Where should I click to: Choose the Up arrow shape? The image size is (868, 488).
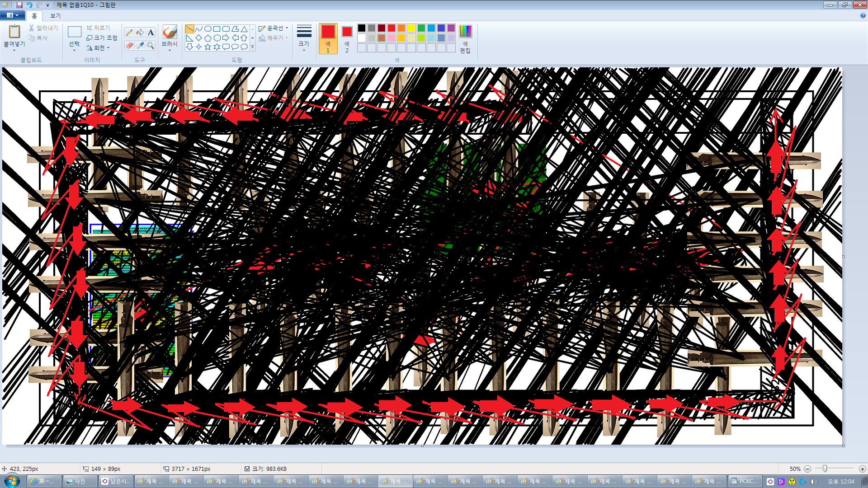tap(244, 38)
